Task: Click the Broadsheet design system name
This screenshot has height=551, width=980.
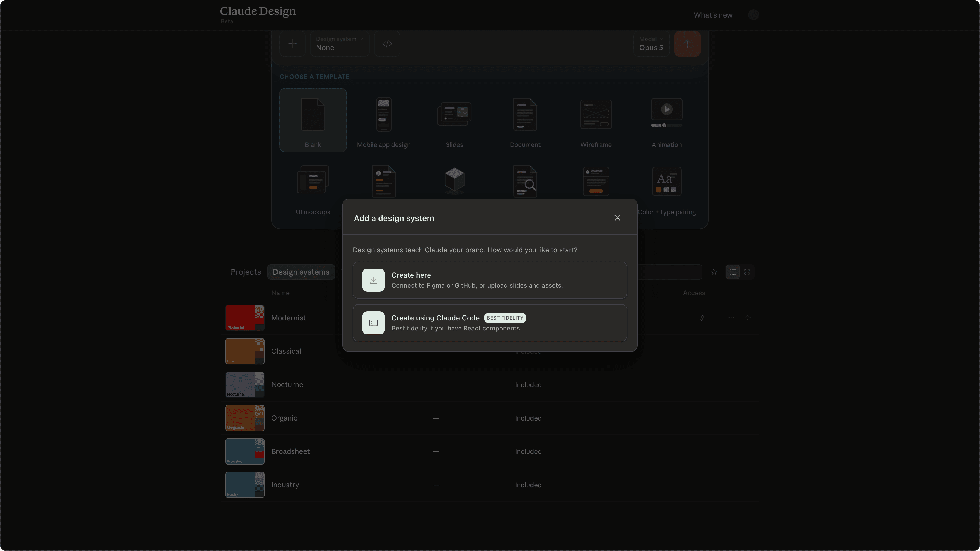Action: click(290, 451)
